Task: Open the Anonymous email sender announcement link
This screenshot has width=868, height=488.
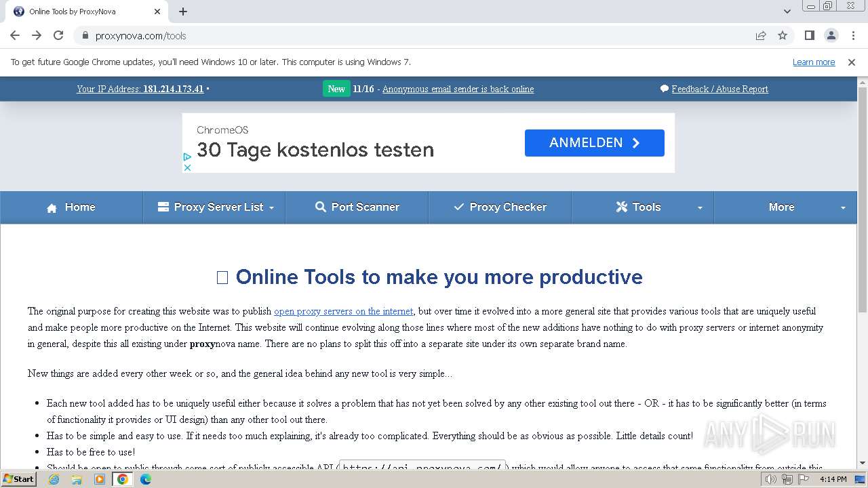Action: point(458,89)
